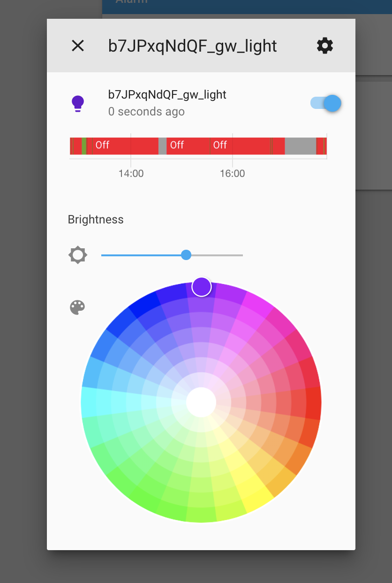Choose lime green at the wheel bottom
Screen dimensions: 392x583
coord(201,514)
